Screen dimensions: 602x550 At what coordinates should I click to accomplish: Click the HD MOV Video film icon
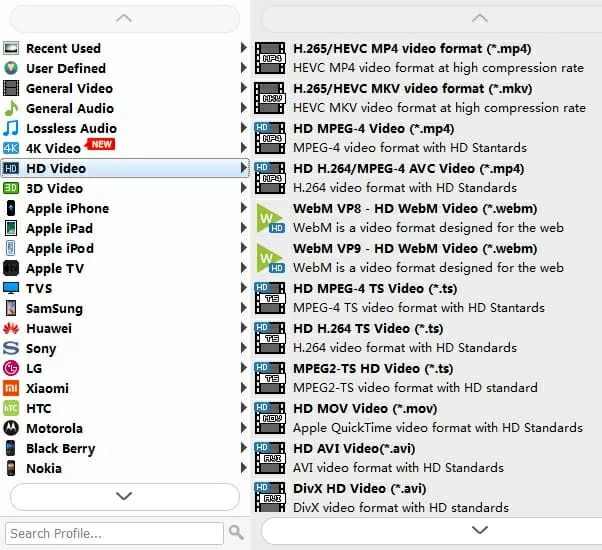(x=270, y=418)
